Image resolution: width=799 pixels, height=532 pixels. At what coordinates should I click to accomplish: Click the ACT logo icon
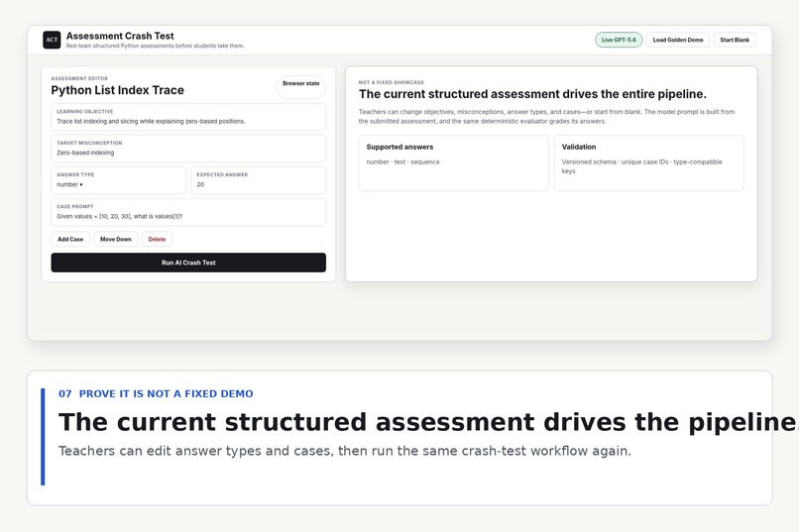click(52, 40)
